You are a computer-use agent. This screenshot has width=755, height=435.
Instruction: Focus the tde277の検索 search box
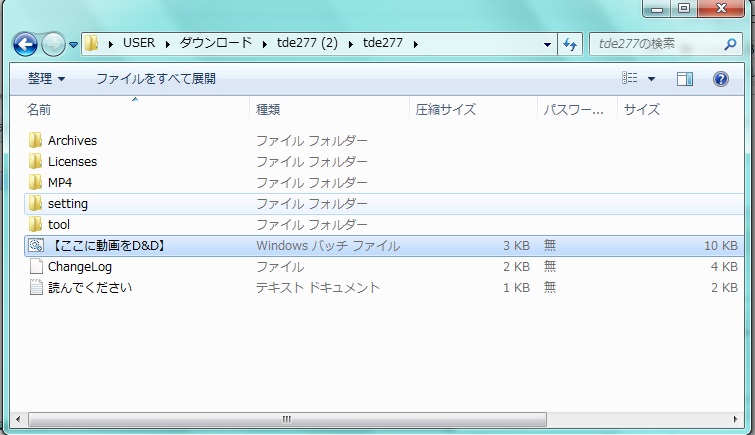tap(665, 44)
